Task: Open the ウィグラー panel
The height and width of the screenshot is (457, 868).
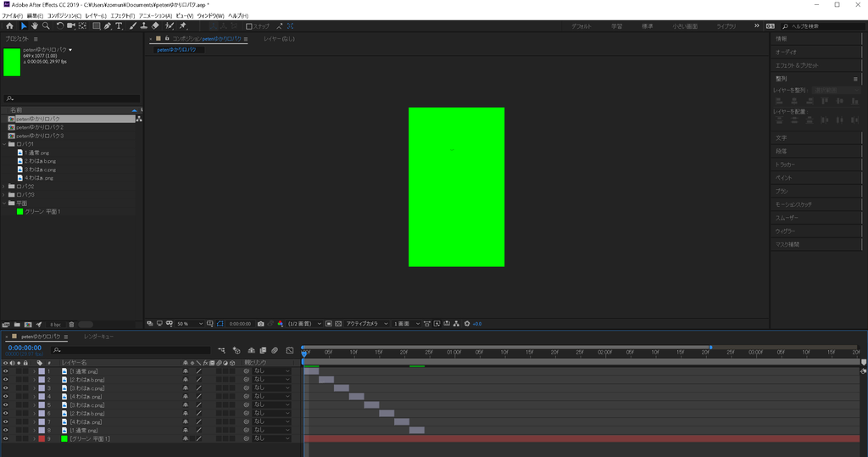Action: 785,231
